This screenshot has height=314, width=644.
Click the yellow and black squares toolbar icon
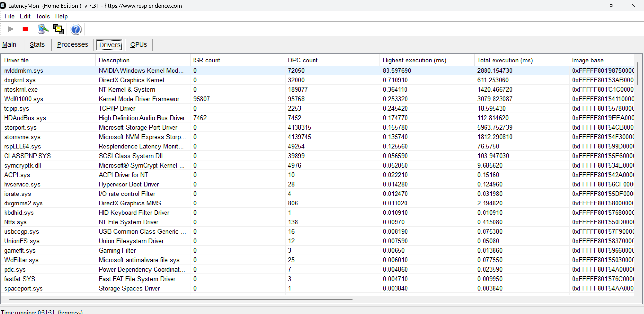(59, 29)
